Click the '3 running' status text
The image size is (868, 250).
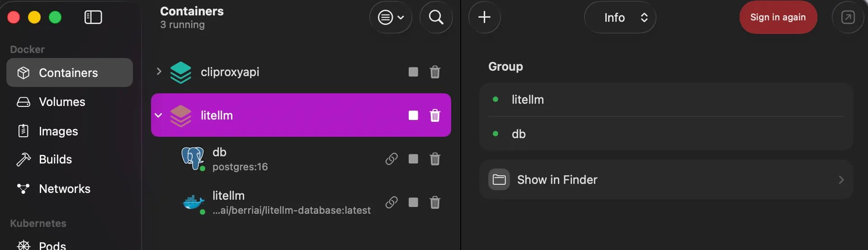coord(182,25)
